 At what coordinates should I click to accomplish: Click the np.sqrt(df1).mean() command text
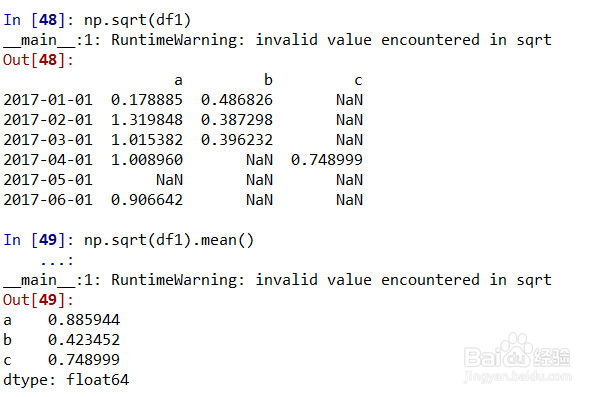pos(169,240)
